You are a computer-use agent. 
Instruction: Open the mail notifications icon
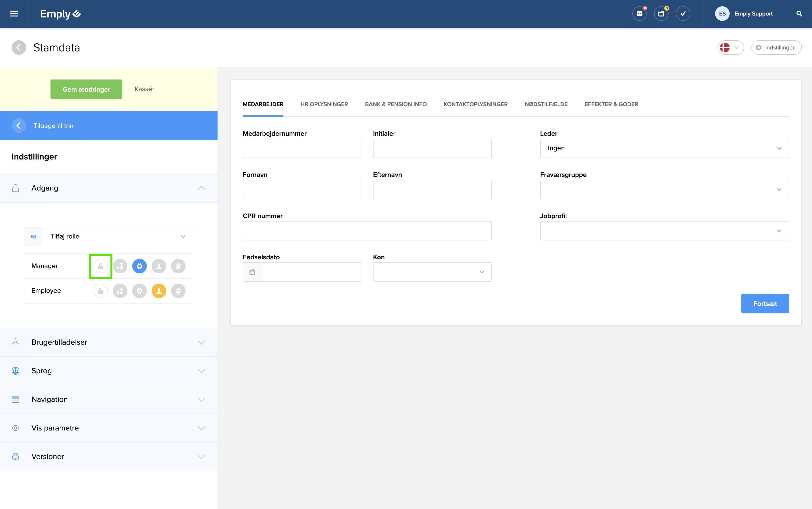[x=639, y=14]
